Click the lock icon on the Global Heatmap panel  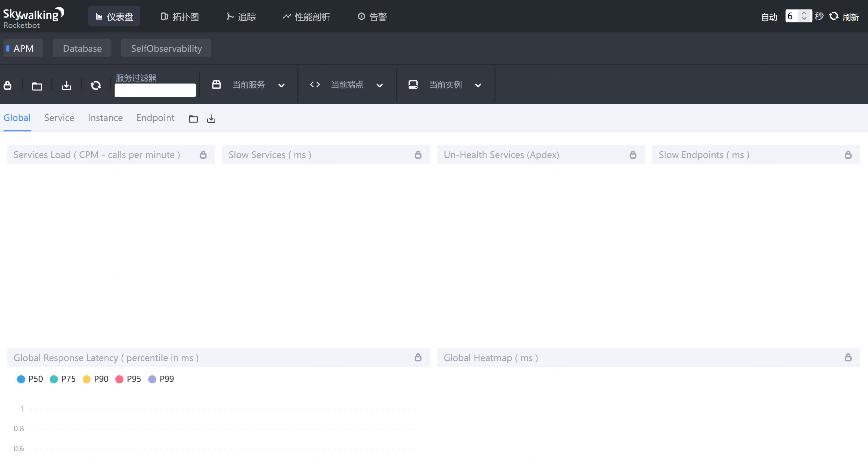pyautogui.click(x=848, y=358)
